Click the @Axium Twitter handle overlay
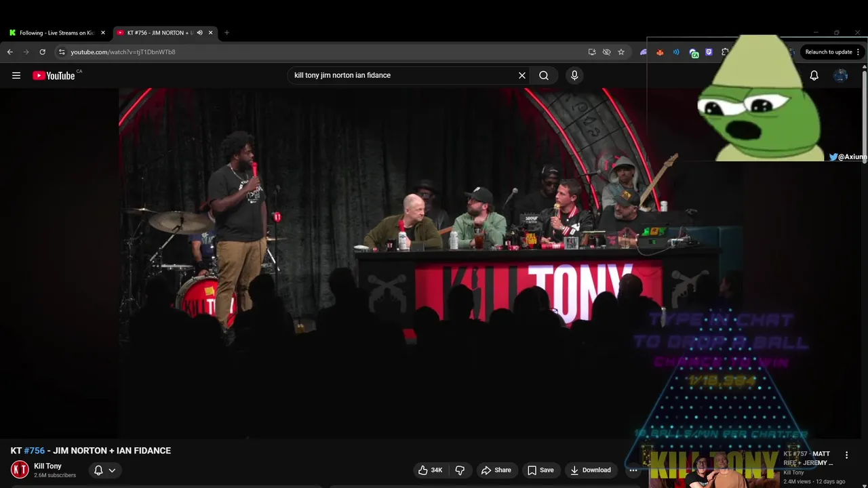The image size is (868, 488). pos(848,157)
